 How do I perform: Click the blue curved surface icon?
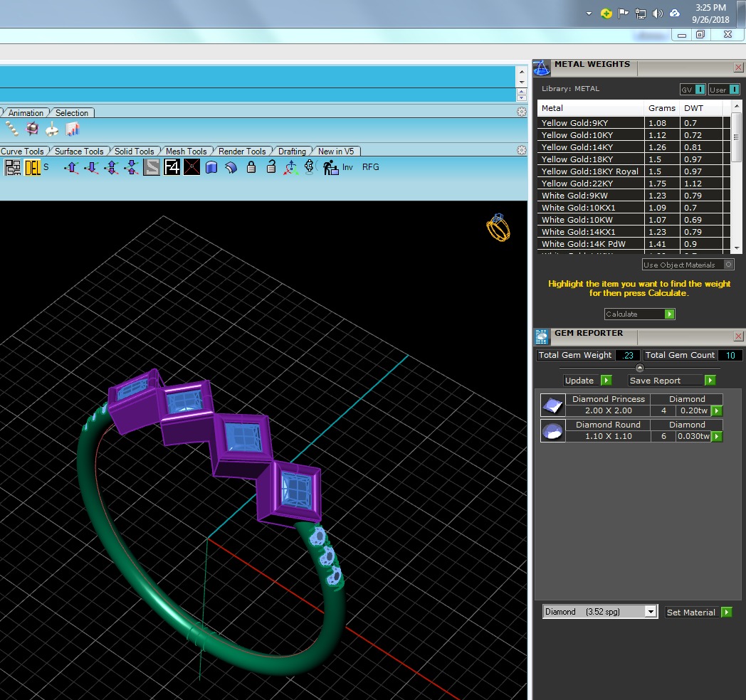(231, 167)
